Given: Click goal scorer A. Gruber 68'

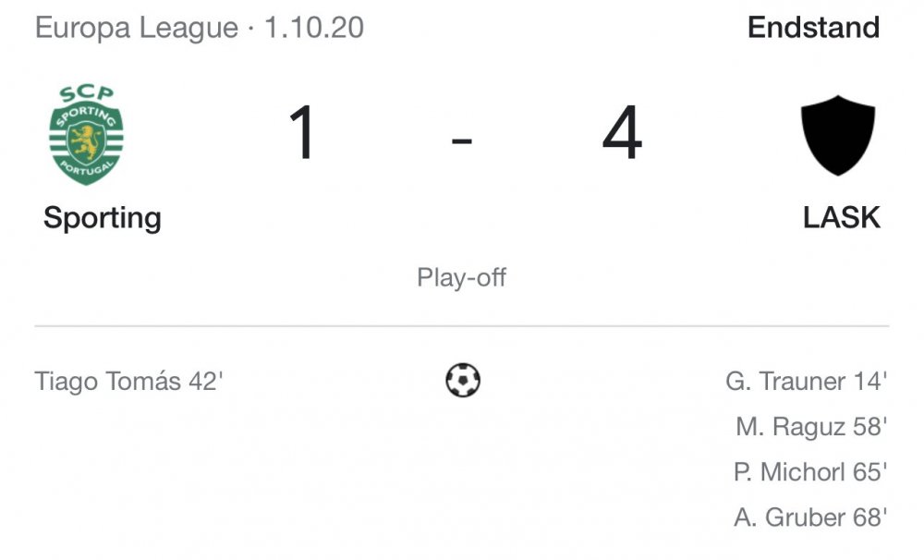Looking at the screenshot, I should click(x=810, y=517).
